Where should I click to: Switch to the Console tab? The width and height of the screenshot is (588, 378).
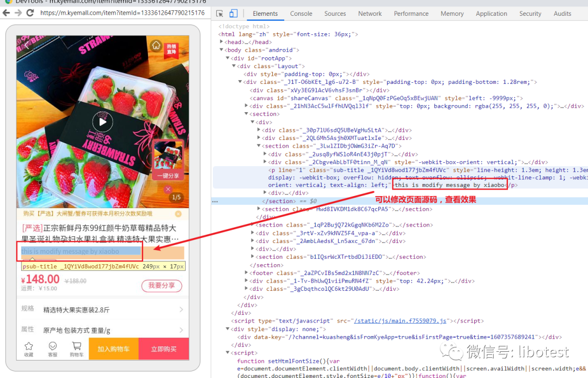click(x=301, y=14)
